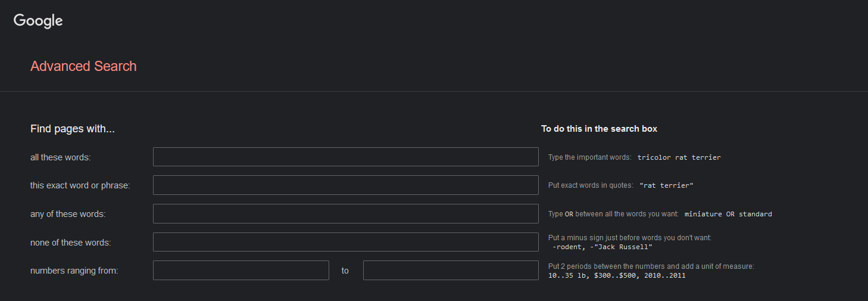This screenshot has height=301, width=868.
Task: Focus the range end field after 'to'
Action: click(451, 270)
